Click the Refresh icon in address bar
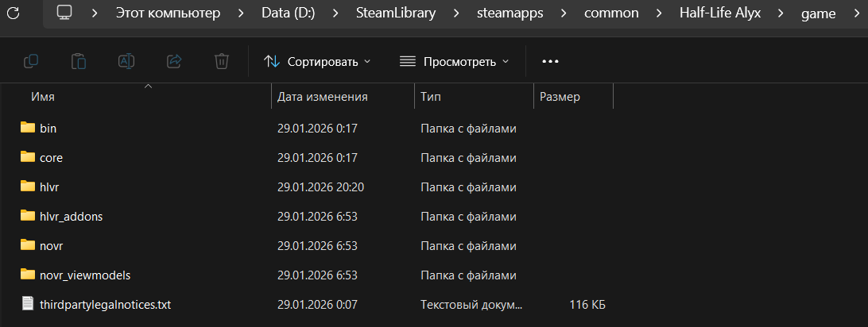 tap(14, 12)
